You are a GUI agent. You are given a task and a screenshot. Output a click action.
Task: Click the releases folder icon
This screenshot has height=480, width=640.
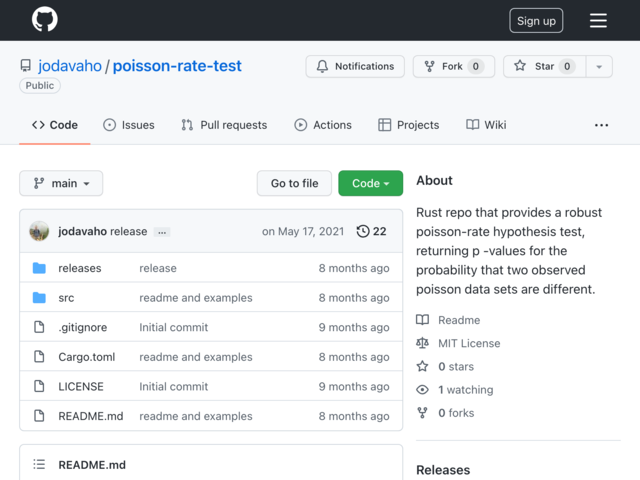pos(39,268)
